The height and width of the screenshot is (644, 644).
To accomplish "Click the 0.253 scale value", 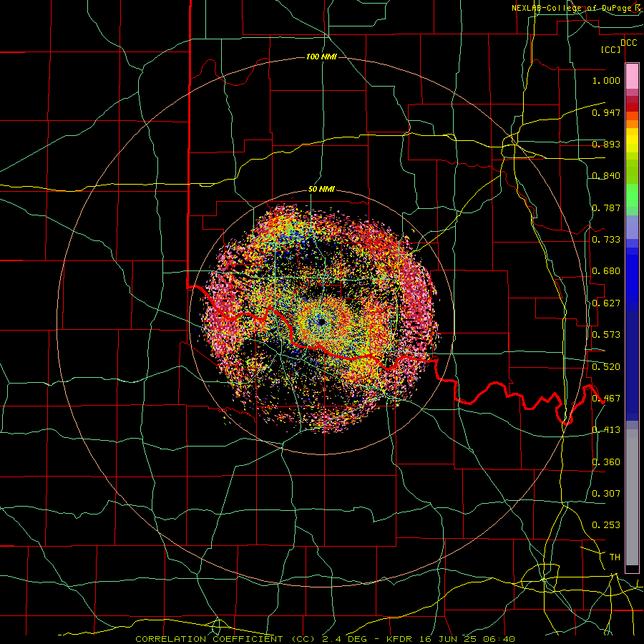I will (606, 525).
